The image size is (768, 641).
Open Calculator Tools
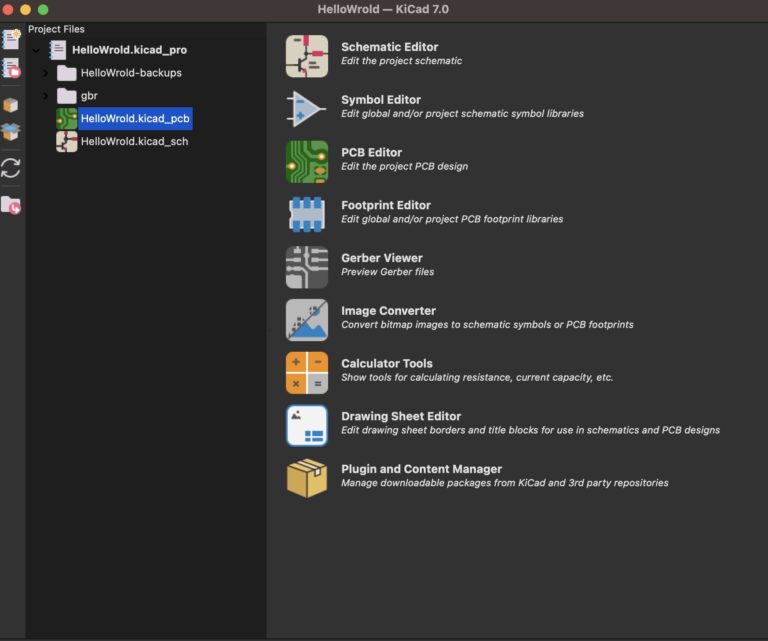pyautogui.click(x=307, y=373)
